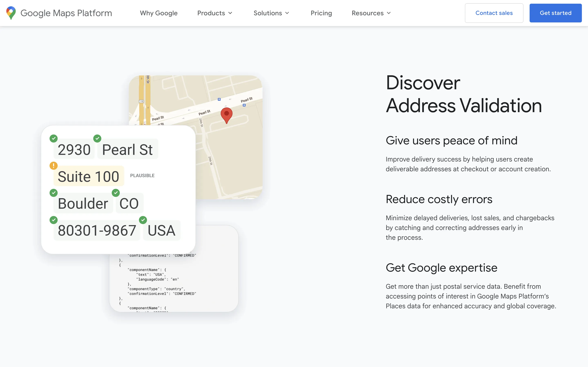Click the green checkmark above 80301-9867

coord(53,220)
